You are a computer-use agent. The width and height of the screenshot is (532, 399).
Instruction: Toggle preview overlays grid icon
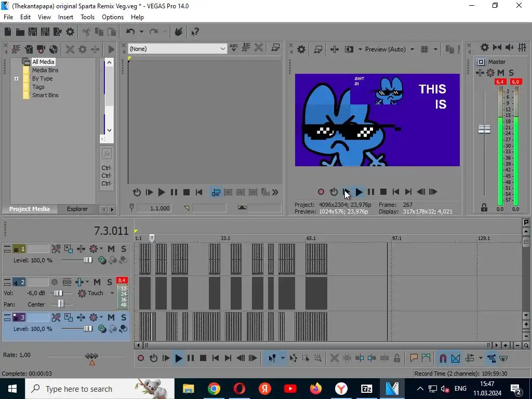tap(424, 49)
